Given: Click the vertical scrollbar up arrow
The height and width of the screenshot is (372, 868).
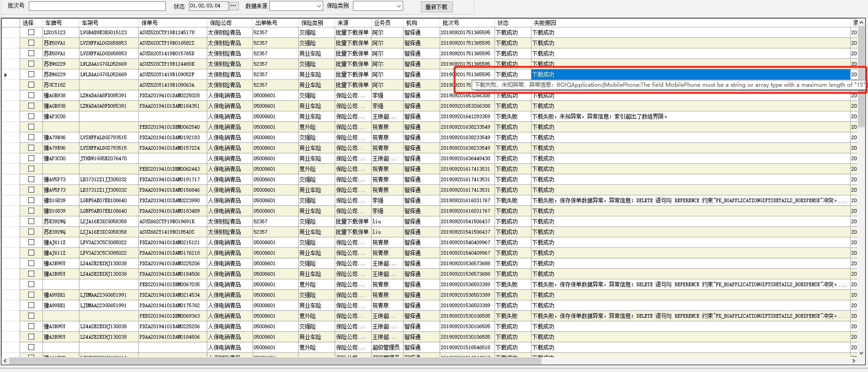Looking at the screenshot, I should (x=861, y=22).
